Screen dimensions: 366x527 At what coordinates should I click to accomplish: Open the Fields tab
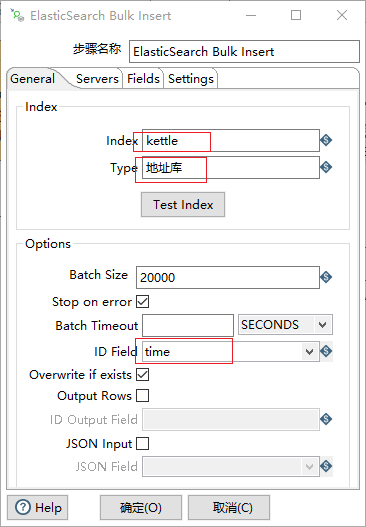[x=143, y=79]
